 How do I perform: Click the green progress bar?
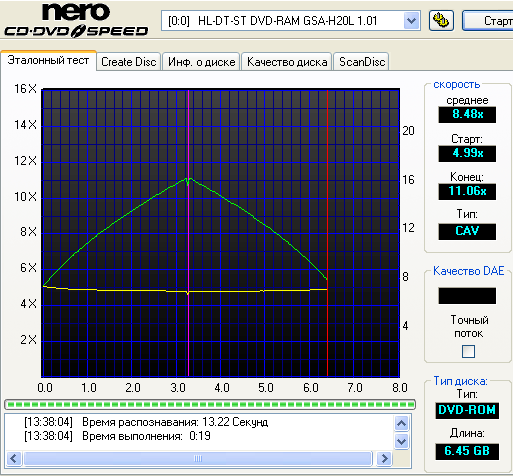coord(210,405)
